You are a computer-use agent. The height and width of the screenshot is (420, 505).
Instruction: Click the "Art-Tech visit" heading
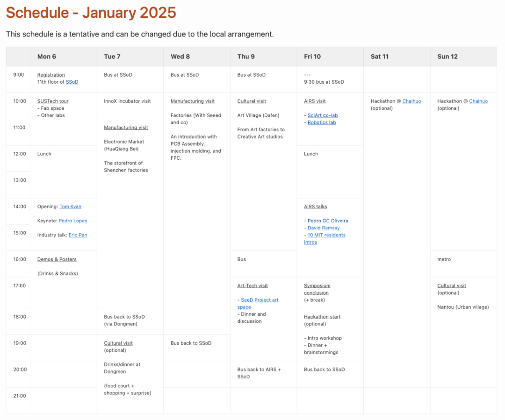[x=252, y=286]
